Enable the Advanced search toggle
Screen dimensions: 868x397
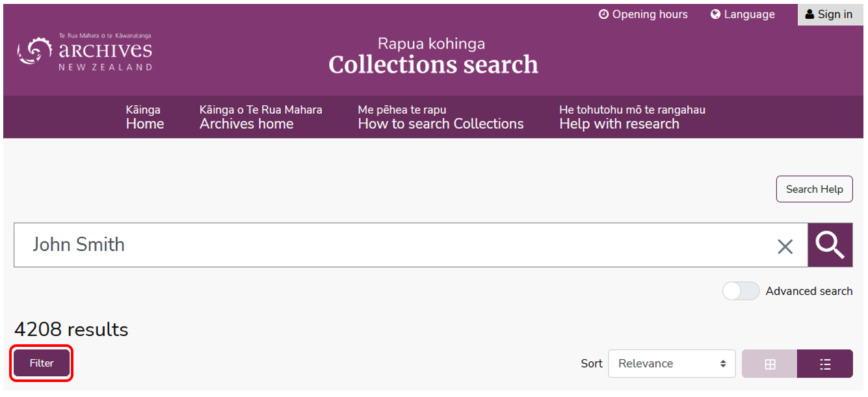pyautogui.click(x=741, y=291)
